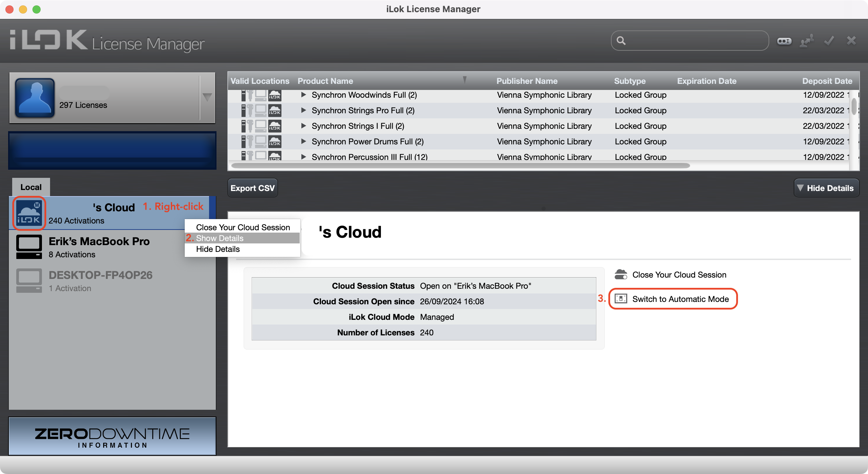Expand the Synchron Power Drums Full group
The width and height of the screenshot is (868, 474).
[x=303, y=142]
